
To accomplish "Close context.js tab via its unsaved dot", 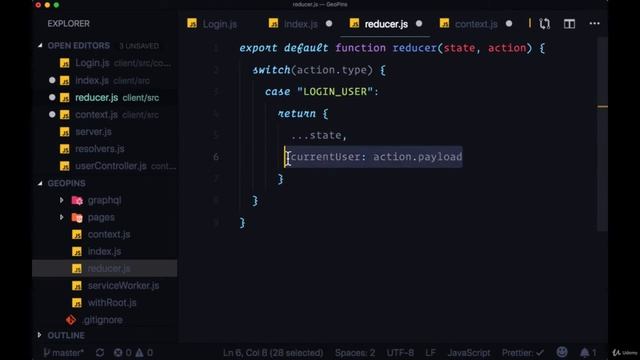I will point(509,24).
